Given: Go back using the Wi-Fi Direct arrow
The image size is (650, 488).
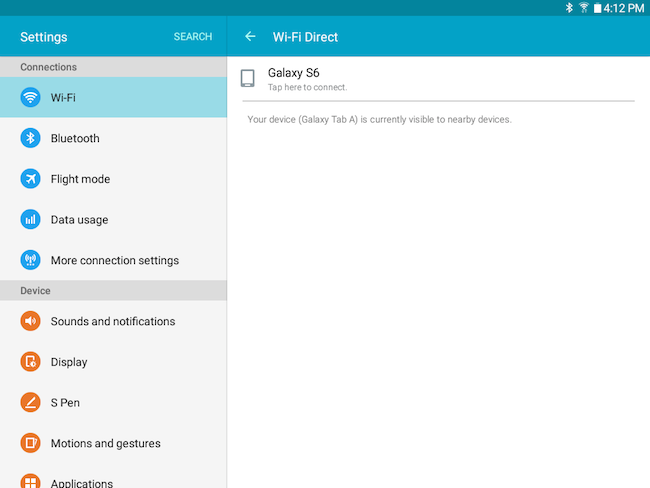Looking at the screenshot, I should coord(250,36).
